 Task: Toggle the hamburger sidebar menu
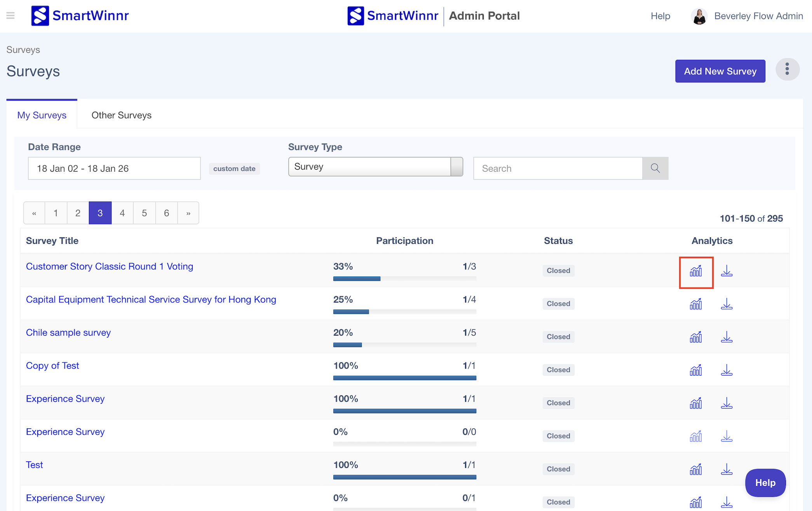click(x=10, y=16)
